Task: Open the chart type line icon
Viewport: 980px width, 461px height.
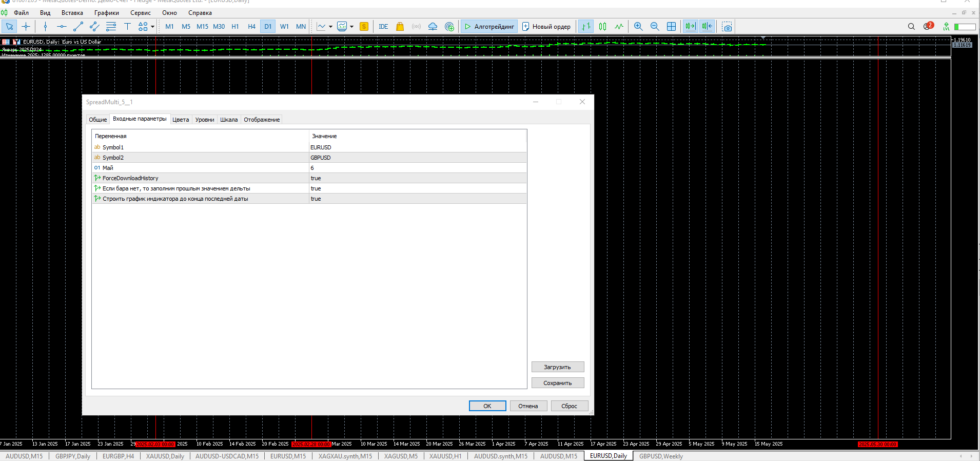Action: click(321, 27)
